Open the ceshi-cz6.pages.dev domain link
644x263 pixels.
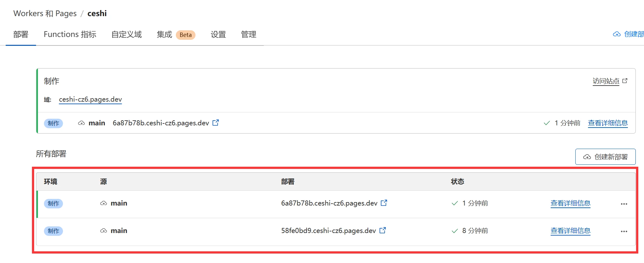click(x=90, y=99)
